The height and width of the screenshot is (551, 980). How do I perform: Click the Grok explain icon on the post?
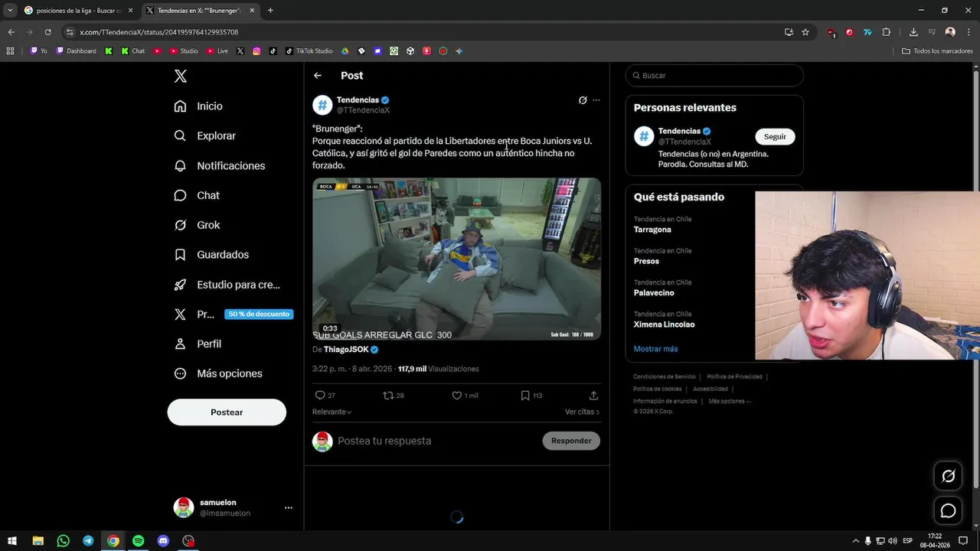pyautogui.click(x=583, y=100)
